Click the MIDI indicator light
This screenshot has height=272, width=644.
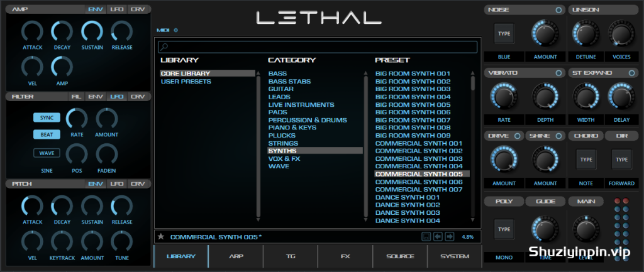(176, 30)
